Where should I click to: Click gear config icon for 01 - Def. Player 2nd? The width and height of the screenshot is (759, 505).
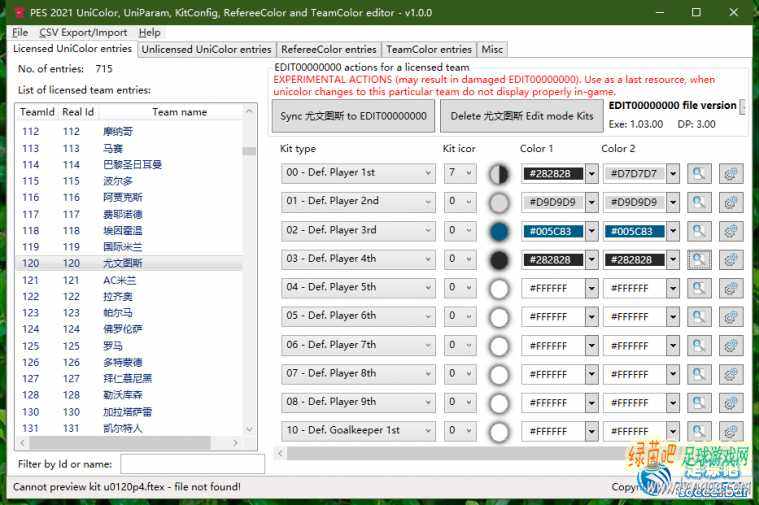[x=731, y=202]
